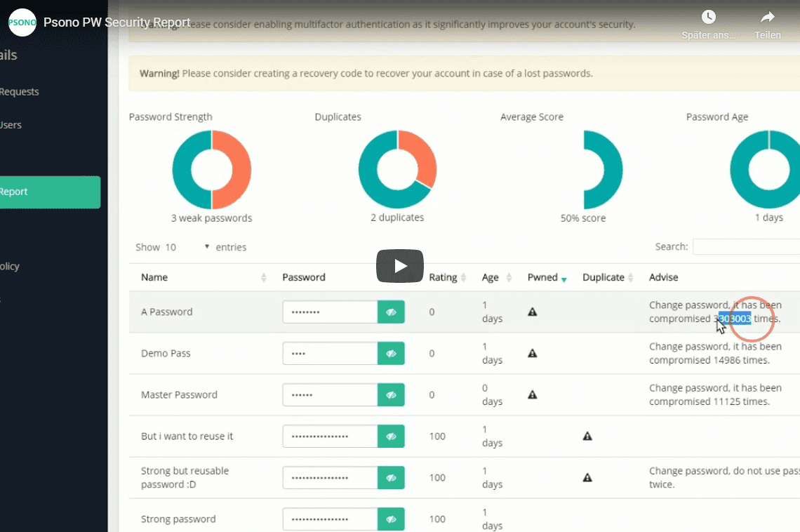Click the 50% score label
The image size is (800, 532).
(x=583, y=218)
